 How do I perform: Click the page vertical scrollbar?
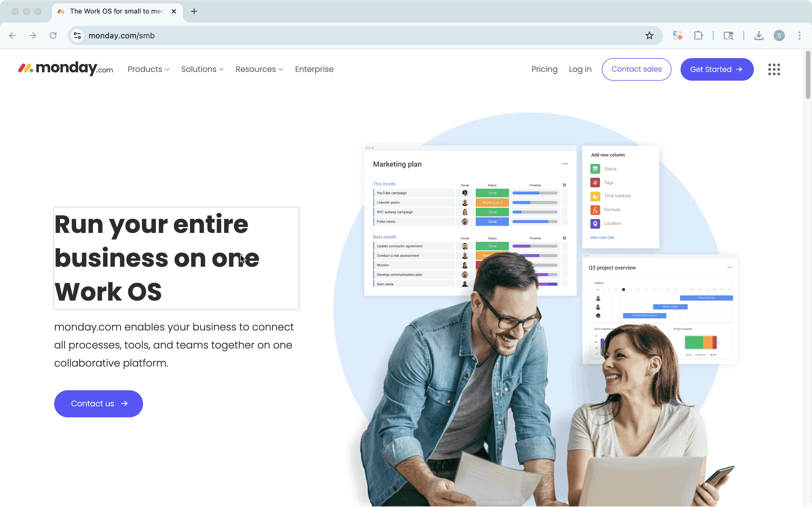tap(808, 75)
